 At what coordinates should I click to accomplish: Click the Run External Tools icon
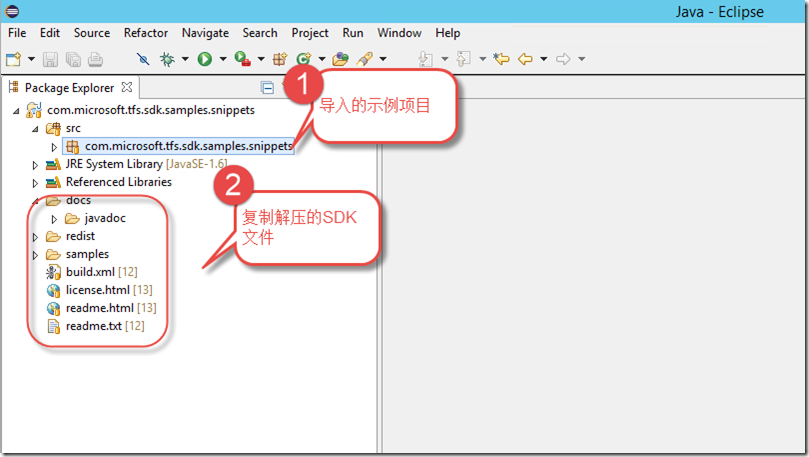pos(242,59)
